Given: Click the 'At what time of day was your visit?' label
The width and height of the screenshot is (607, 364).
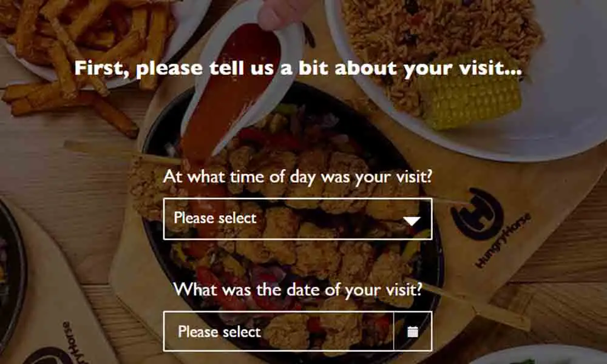Looking at the screenshot, I should click(x=297, y=177).
